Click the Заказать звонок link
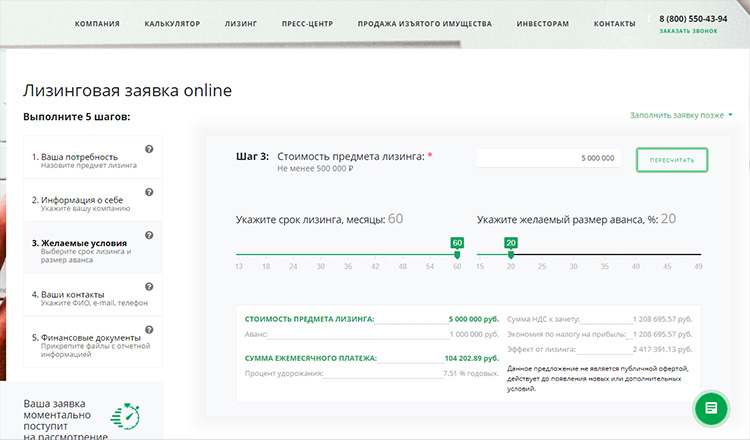 [688, 31]
